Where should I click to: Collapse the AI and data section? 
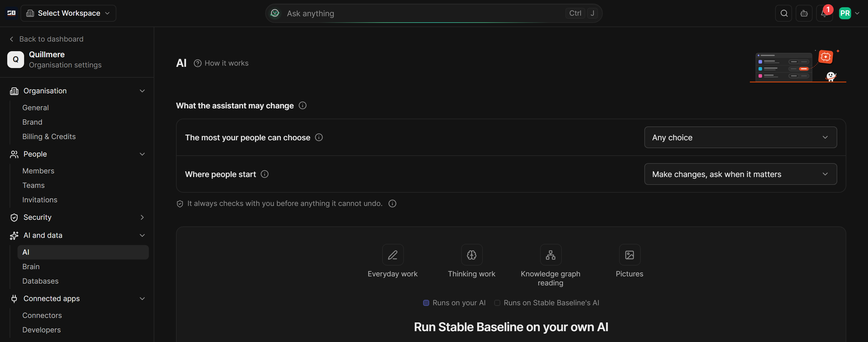77,235
